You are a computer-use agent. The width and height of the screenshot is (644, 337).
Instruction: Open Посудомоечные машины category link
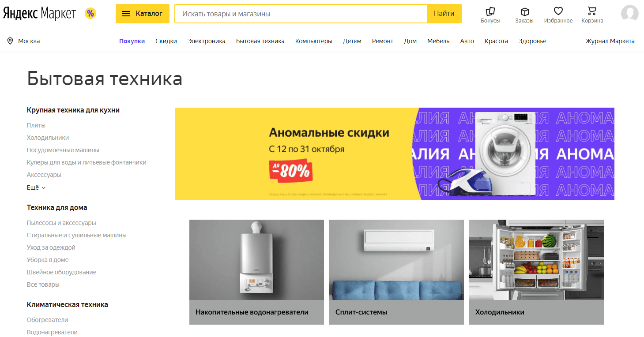coord(63,150)
